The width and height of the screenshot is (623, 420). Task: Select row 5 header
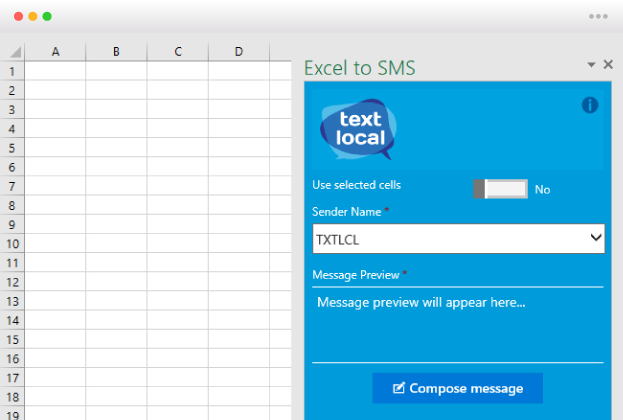[x=12, y=148]
